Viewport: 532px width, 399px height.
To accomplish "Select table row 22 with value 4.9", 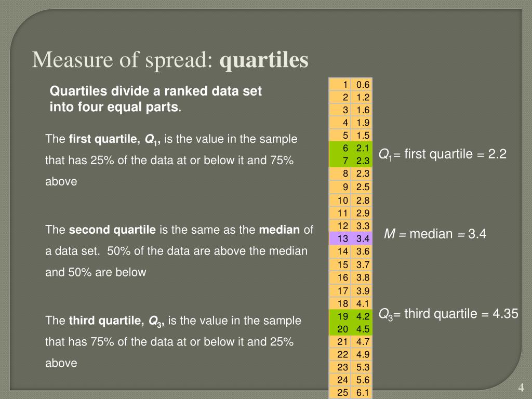I will [351, 354].
